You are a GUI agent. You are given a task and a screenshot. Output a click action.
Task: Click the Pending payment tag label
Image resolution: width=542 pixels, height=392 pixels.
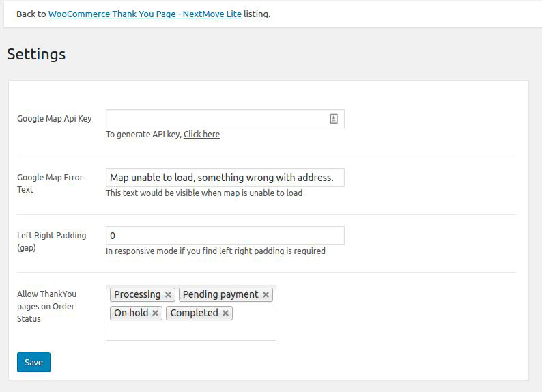tap(220, 295)
